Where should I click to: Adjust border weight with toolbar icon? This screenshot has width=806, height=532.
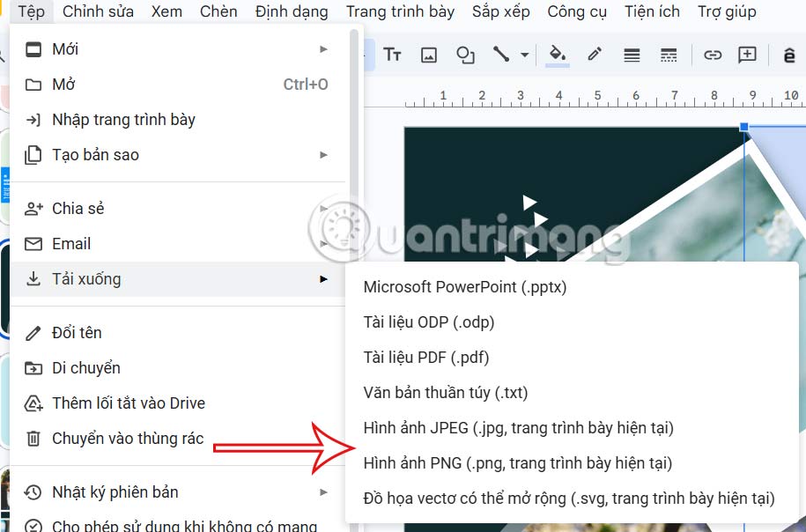coord(632,55)
